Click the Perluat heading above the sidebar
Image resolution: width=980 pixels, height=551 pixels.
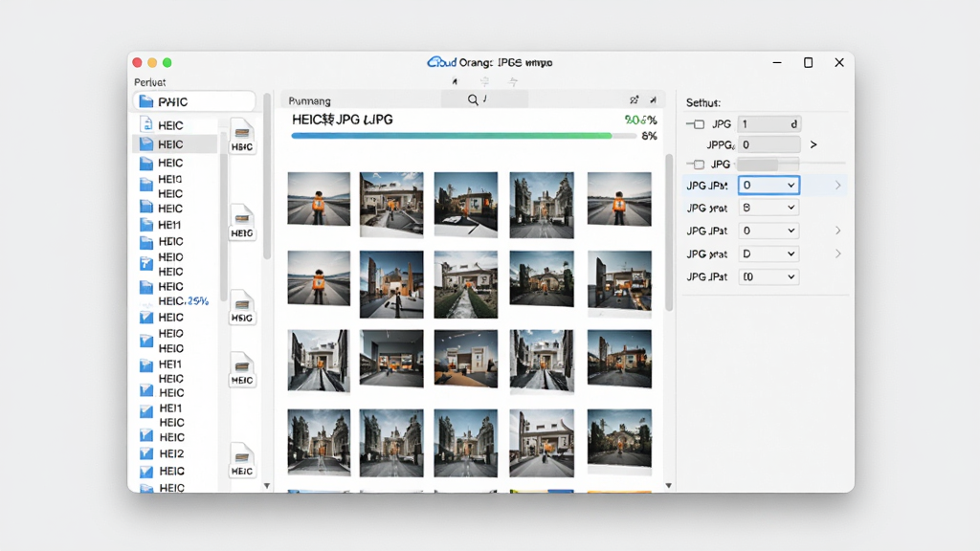pos(149,82)
